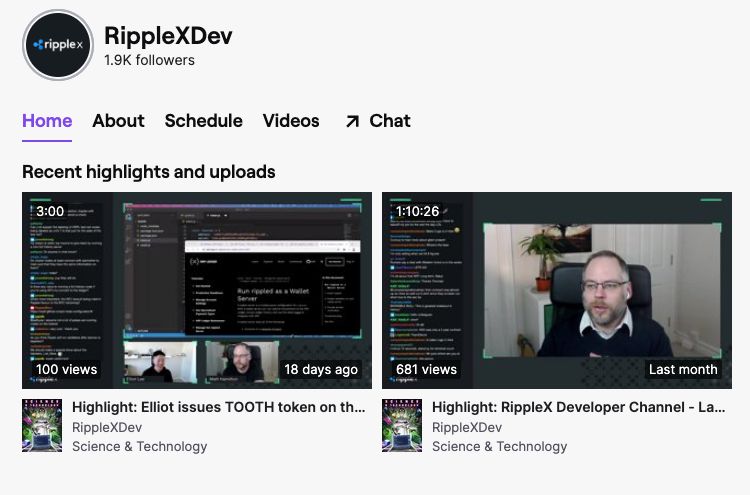Viewport: 750px width, 495px height.
Task: Click the 1:10:26 duration badge
Action: [x=417, y=211]
